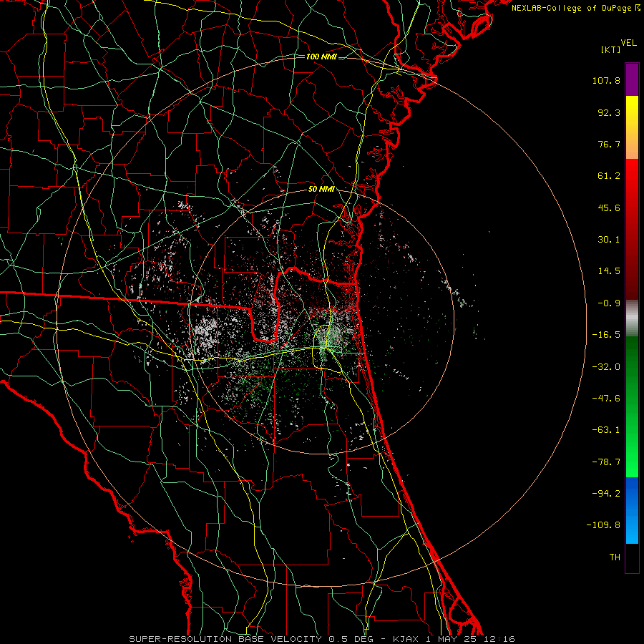
Task: Click the 61.2 velocity scale value
Action: pyautogui.click(x=609, y=176)
